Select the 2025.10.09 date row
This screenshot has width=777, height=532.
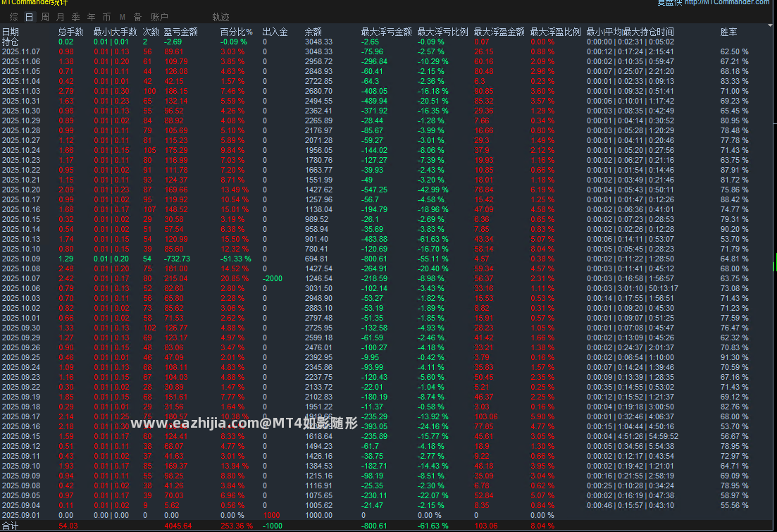(x=21, y=259)
